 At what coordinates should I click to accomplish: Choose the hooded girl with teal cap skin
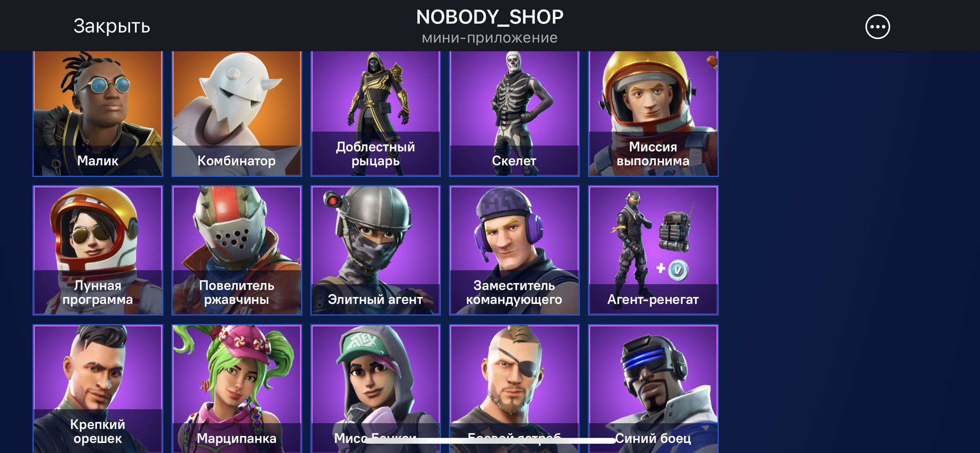[375, 389]
